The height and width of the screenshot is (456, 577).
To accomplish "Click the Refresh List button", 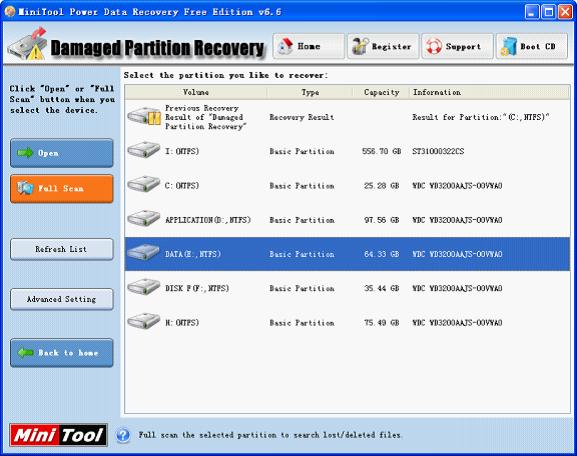I will coord(61,249).
